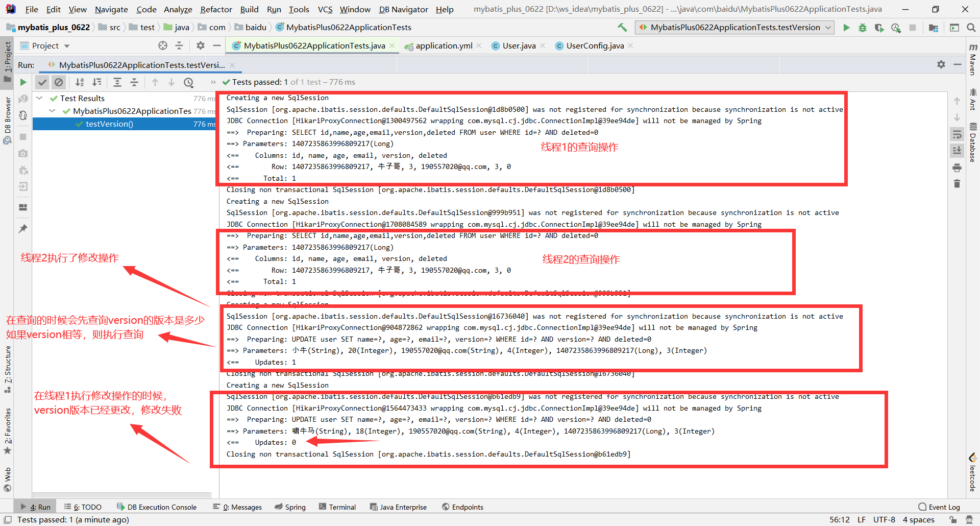This screenshot has width=980, height=526.
Task: Start Debug with the bug icon
Action: point(863,28)
